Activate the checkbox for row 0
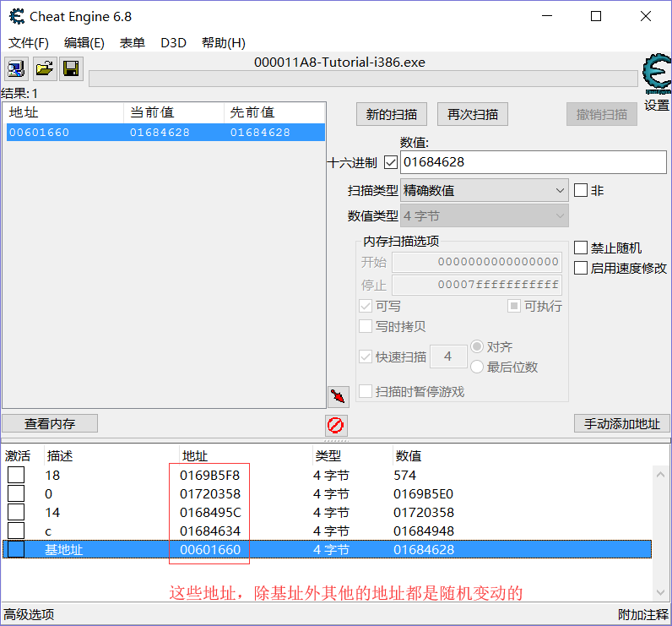The width and height of the screenshot is (672, 626). (16, 493)
